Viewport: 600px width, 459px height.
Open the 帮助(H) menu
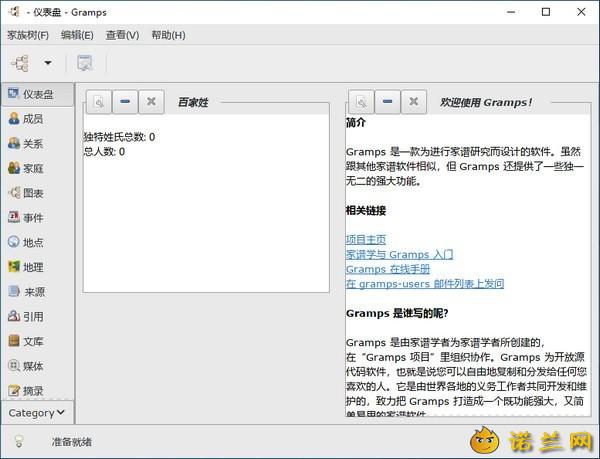click(168, 35)
